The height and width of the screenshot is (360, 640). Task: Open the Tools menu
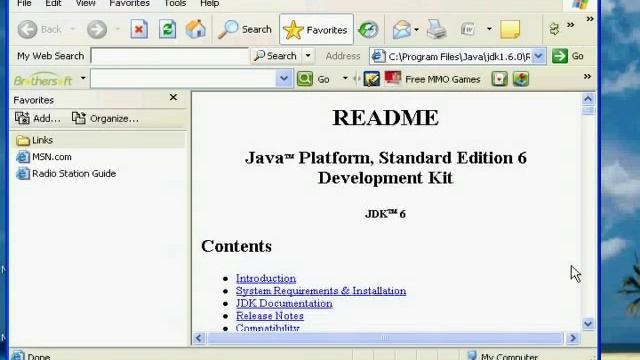(175, 4)
